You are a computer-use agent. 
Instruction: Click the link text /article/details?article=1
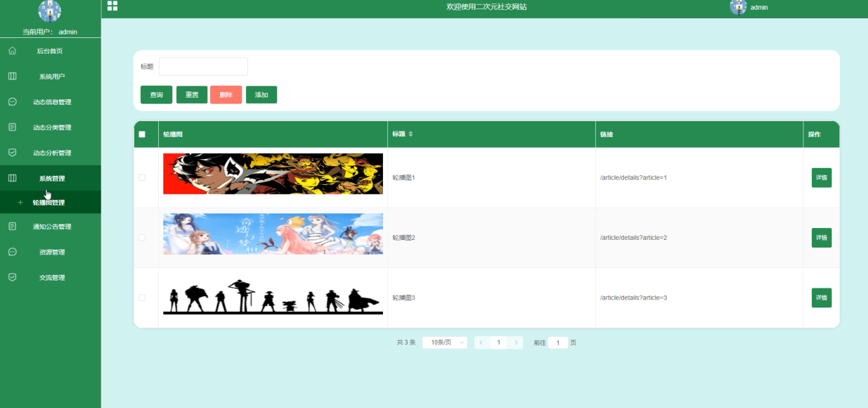633,178
